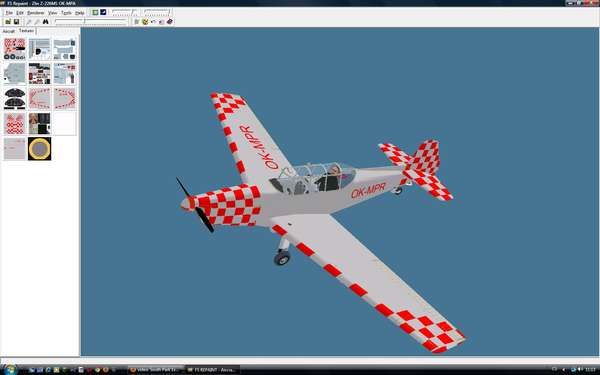Click the green square toolbar icon
Screen dimensions: 600x375
coord(95,12)
